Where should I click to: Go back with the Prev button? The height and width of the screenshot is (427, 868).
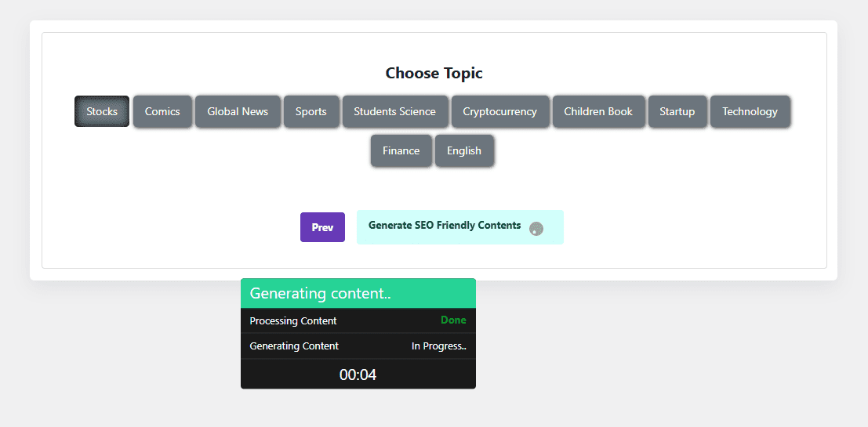(x=322, y=227)
